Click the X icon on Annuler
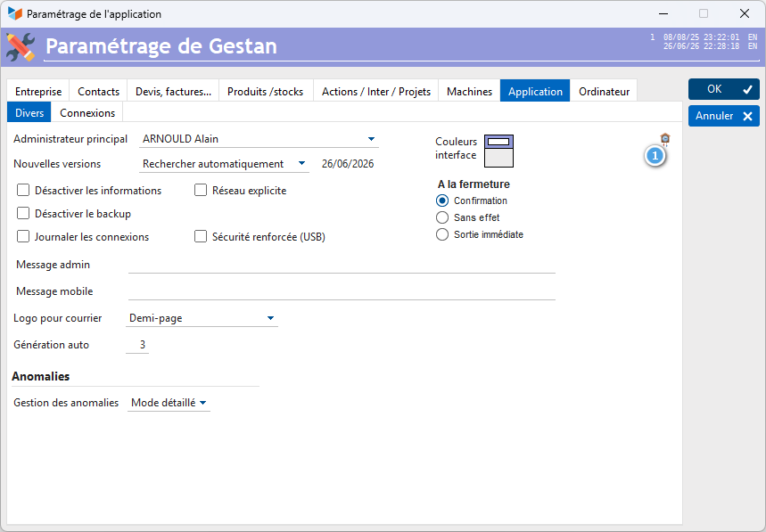The width and height of the screenshot is (766, 532). [x=747, y=116]
